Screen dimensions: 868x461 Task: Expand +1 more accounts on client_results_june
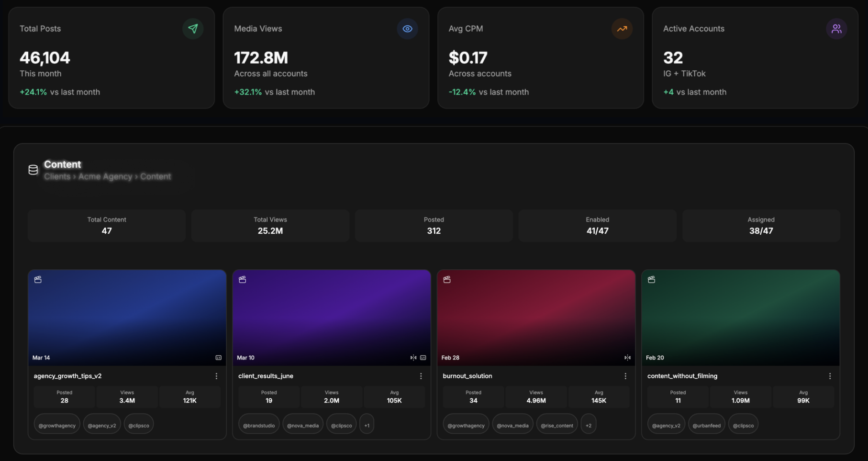(367, 425)
